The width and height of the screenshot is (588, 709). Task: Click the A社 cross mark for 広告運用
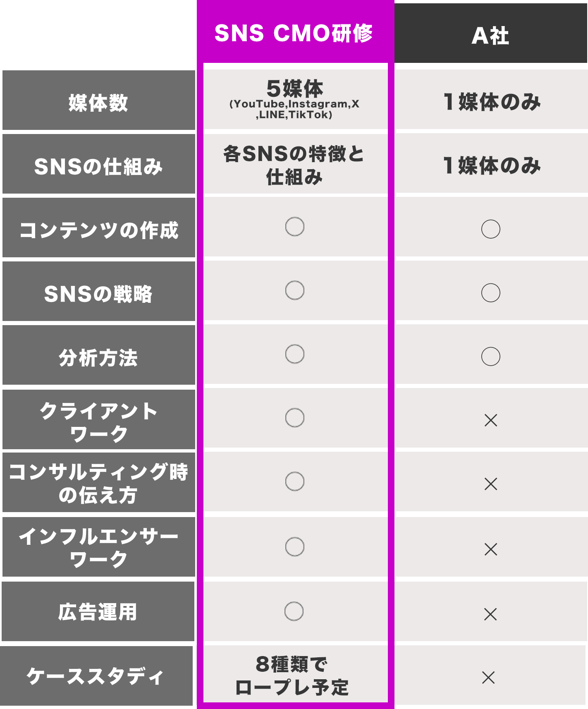point(490,614)
